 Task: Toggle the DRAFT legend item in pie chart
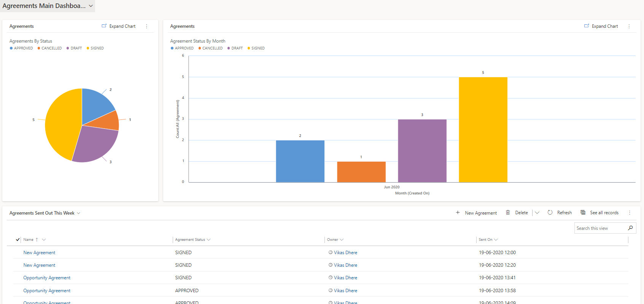point(74,48)
